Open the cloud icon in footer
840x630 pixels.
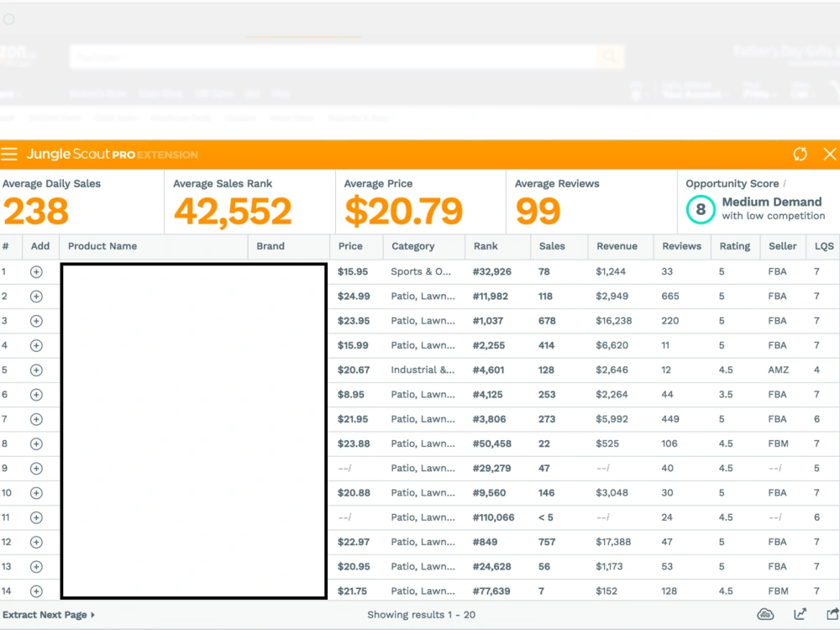pos(765,615)
